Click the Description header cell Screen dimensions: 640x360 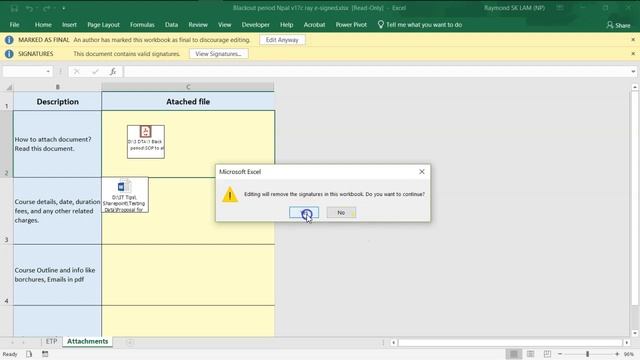point(58,101)
